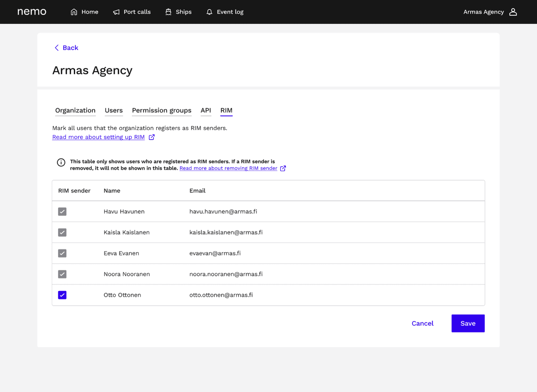This screenshot has width=537, height=392.
Task: Click the Cancel button
Action: [x=422, y=324]
